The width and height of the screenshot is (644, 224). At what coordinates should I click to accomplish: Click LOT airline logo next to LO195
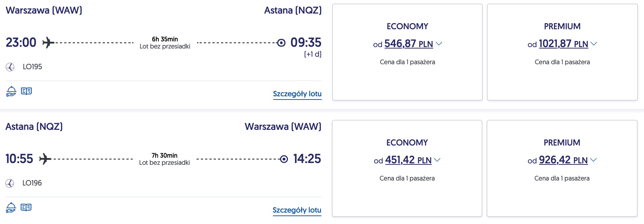[x=10, y=67]
